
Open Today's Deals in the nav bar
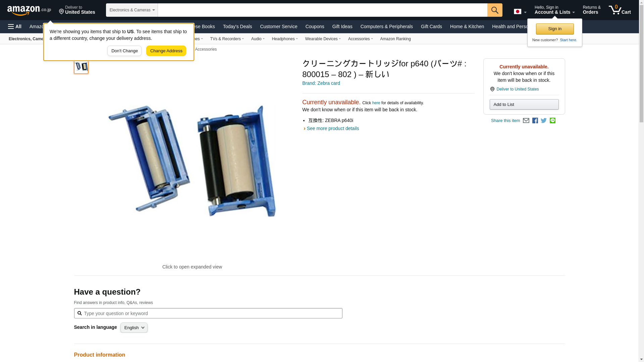(237, 26)
